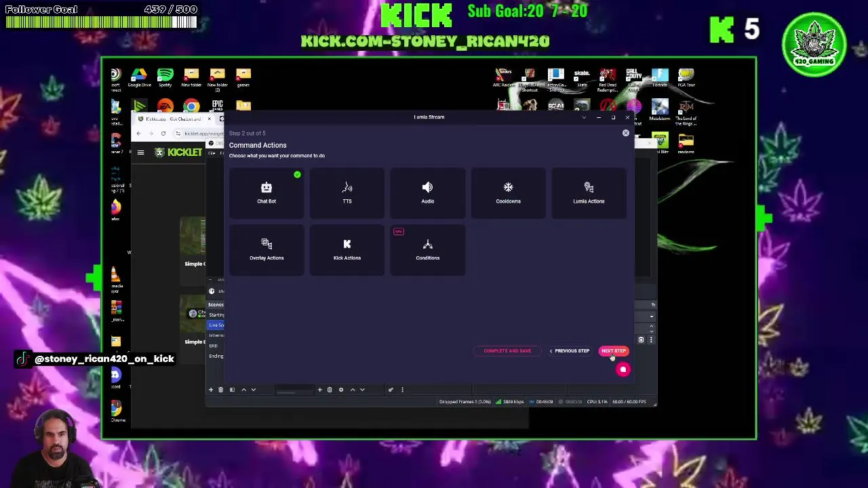Open OBS audio mixer three-dots menu
868x488 pixels.
point(402,390)
